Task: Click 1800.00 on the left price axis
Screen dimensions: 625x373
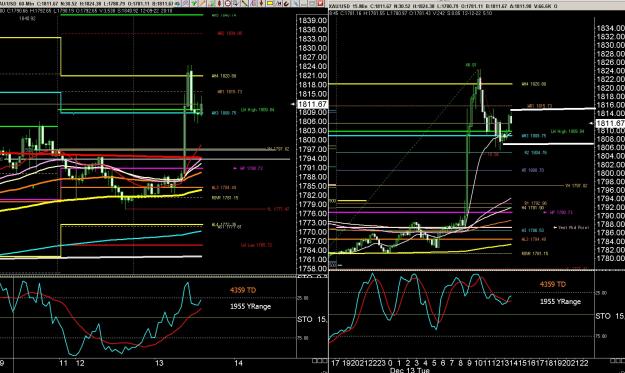Action: 312,140
